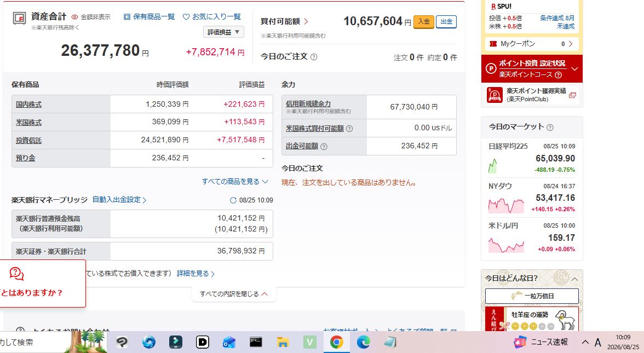Click 時価評価額 value 24,521,890 円
Viewport: 644px width, 353px height.
pos(165,140)
